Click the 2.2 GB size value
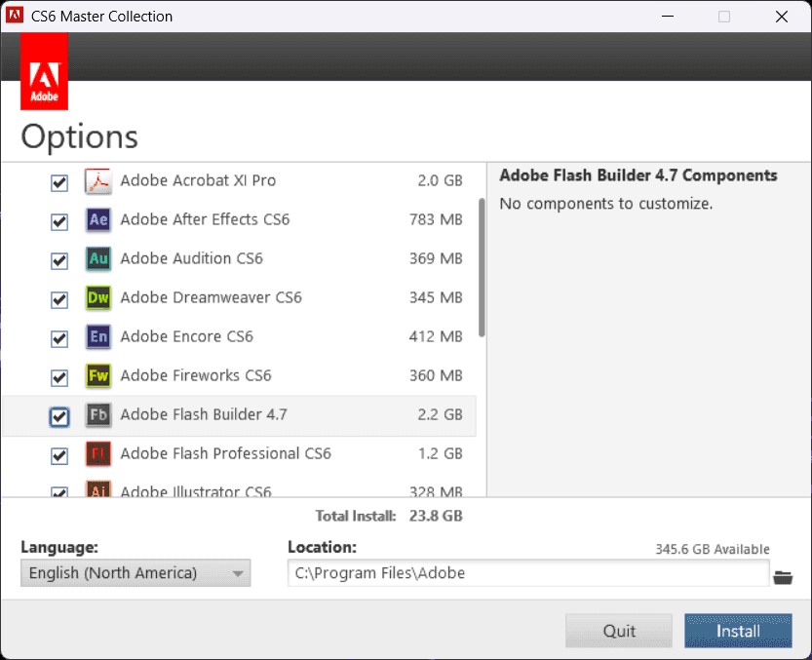The height and width of the screenshot is (660, 812). coord(441,414)
